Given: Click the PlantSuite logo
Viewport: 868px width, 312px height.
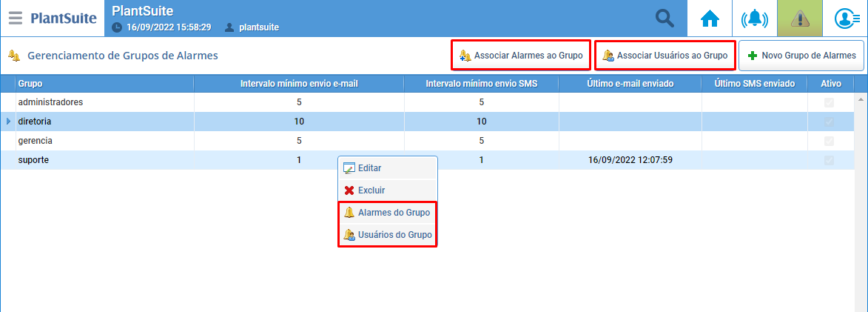Looking at the screenshot, I should tap(64, 19).
